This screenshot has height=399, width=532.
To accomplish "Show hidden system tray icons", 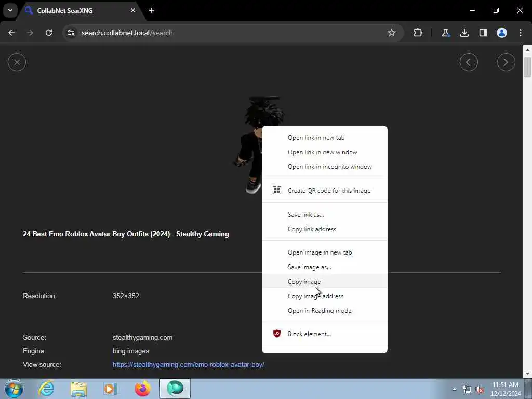I will pyautogui.click(x=454, y=389).
